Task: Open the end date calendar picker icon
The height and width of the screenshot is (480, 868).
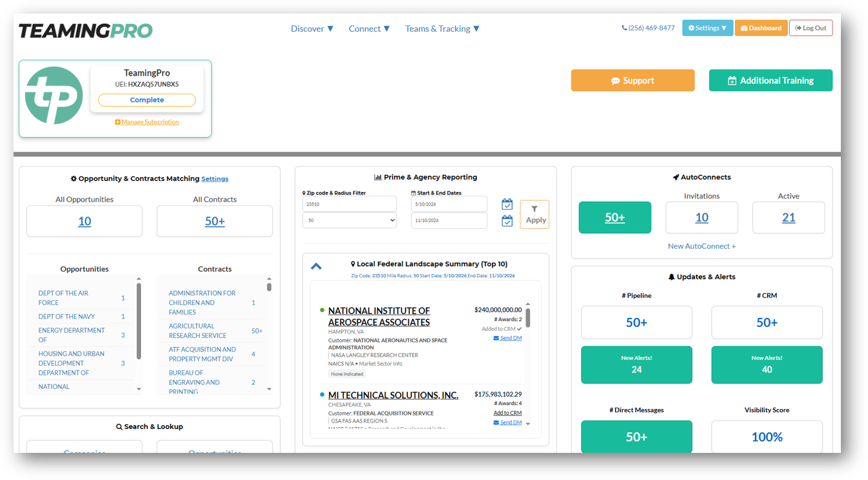Action: pos(507,221)
